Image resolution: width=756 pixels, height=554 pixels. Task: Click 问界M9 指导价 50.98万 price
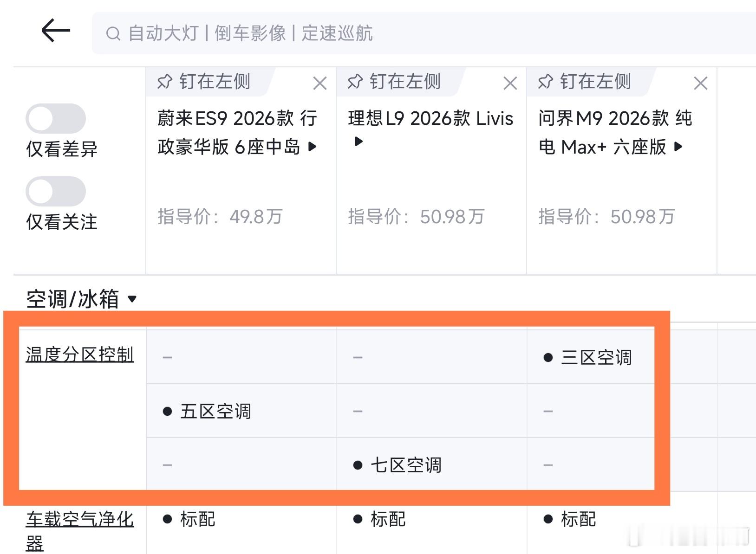coord(606,217)
